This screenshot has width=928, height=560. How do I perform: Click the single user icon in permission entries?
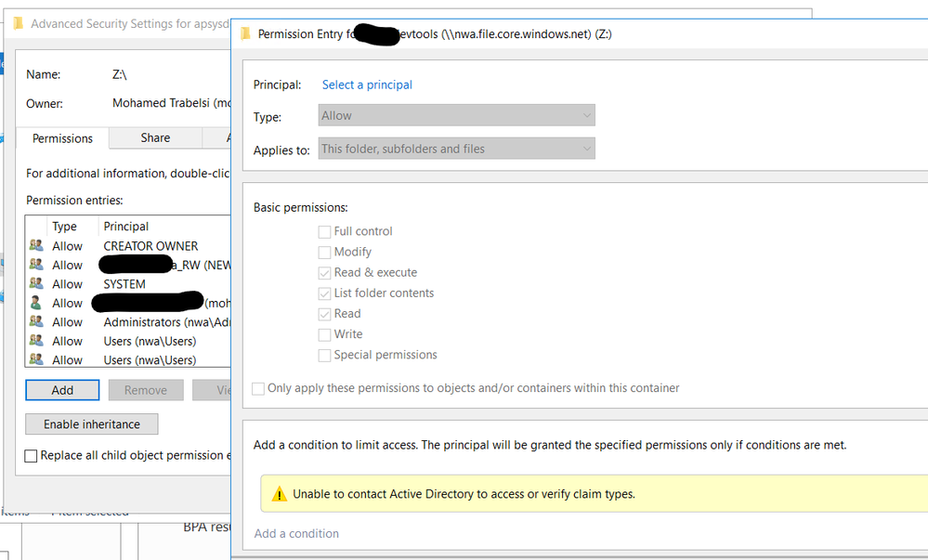click(36, 303)
